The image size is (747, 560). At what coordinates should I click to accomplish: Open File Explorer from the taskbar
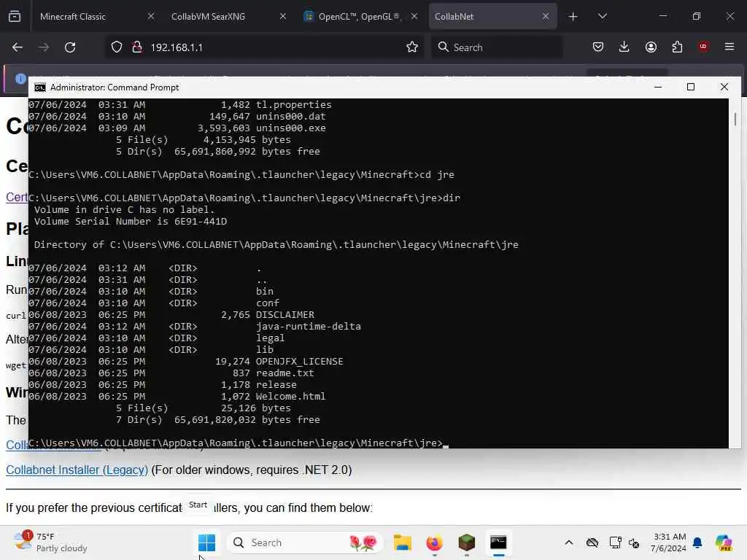[403, 542]
